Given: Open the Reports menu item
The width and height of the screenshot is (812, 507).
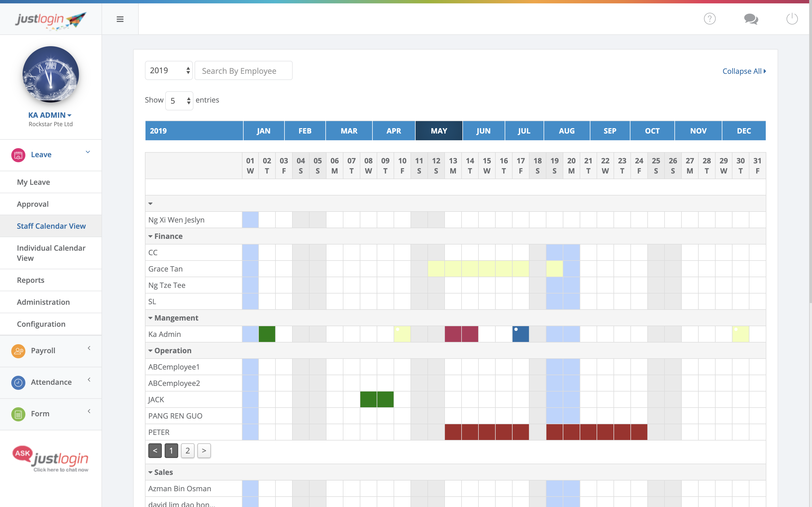Looking at the screenshot, I should coord(30,280).
